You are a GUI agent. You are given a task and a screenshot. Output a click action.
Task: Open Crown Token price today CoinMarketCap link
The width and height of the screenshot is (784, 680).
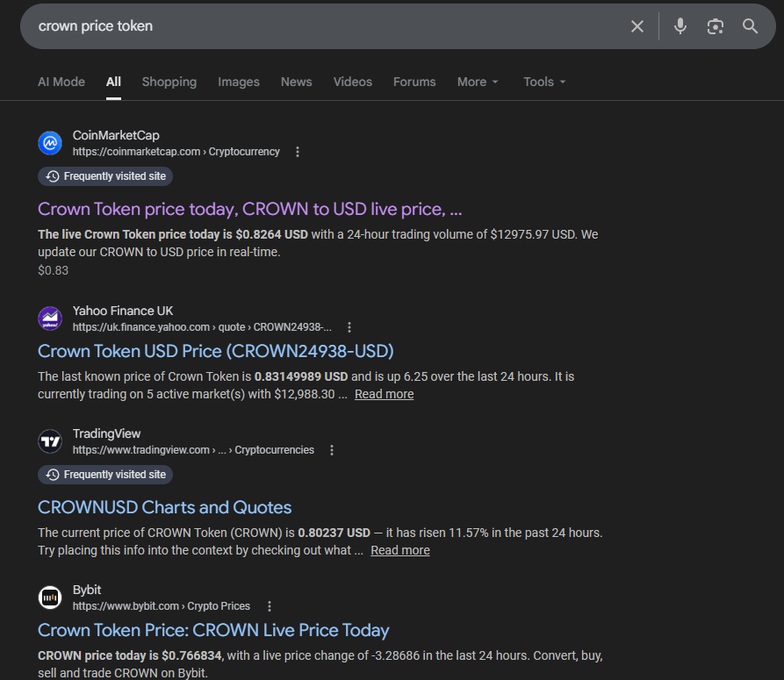coord(250,210)
